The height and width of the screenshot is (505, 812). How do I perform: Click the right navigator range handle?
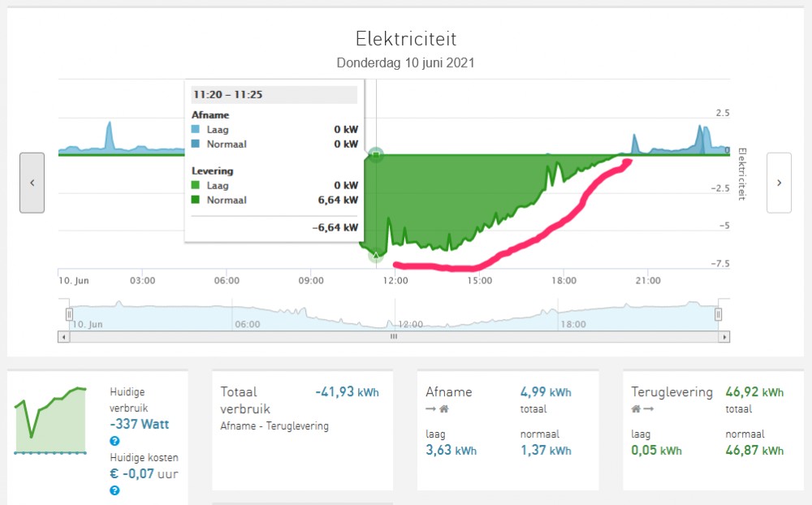coord(718,314)
